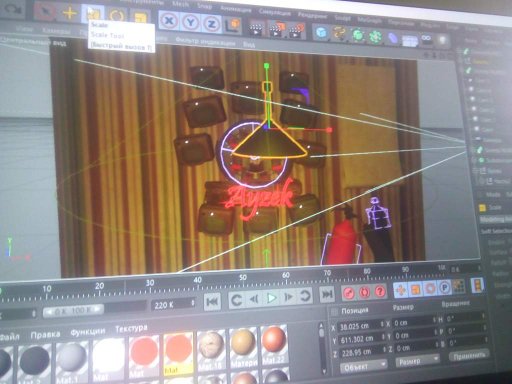Select the Rotate tool icon
Screen dimensions: 512x384
[x=117, y=15]
